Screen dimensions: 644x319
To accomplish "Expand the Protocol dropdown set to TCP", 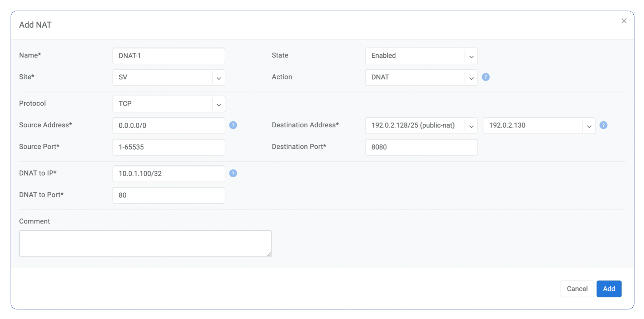I will coord(169,104).
